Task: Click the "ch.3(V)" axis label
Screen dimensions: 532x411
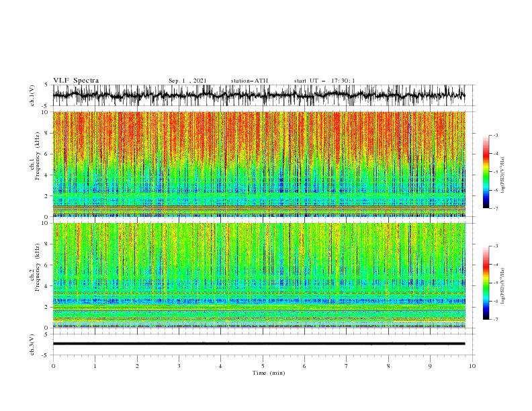Action: tap(32, 345)
